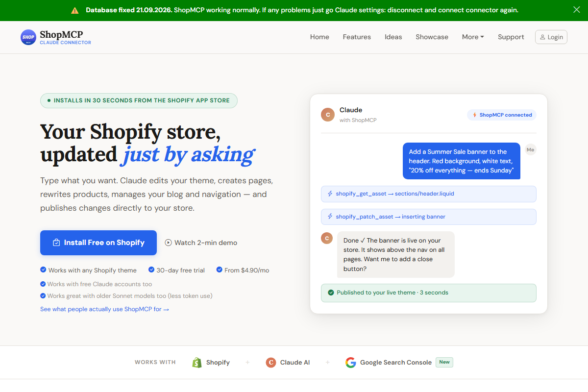Open 'See what people actually use ShopMCP for'

pyautogui.click(x=104, y=309)
